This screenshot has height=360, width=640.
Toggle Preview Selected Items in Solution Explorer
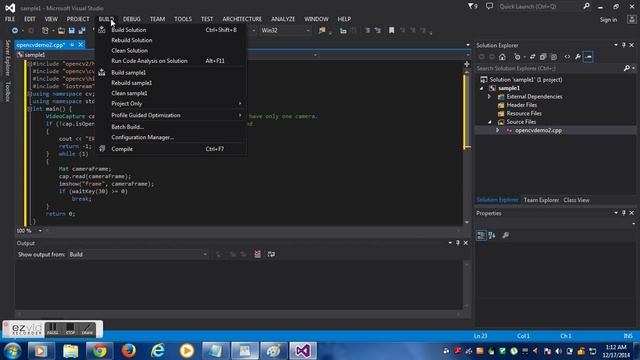coord(588,57)
